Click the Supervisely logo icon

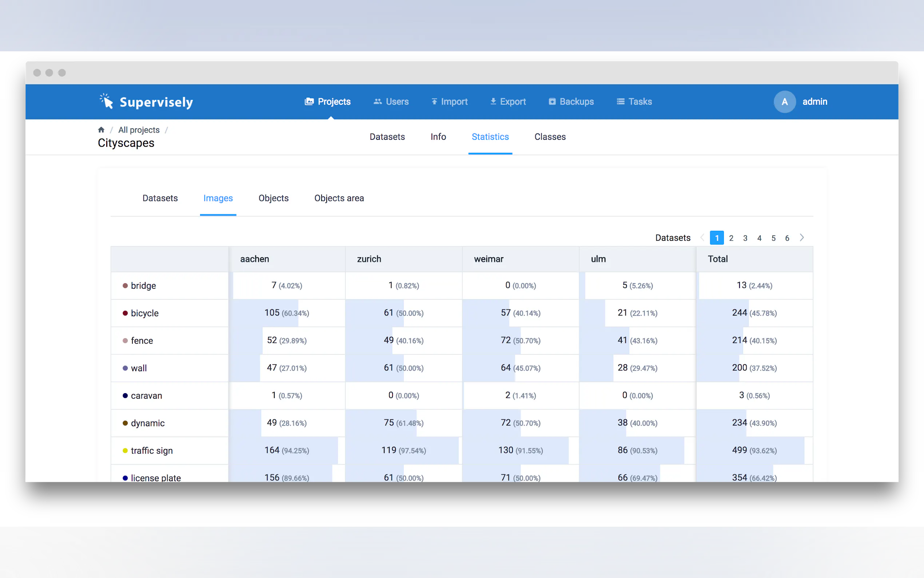(107, 101)
